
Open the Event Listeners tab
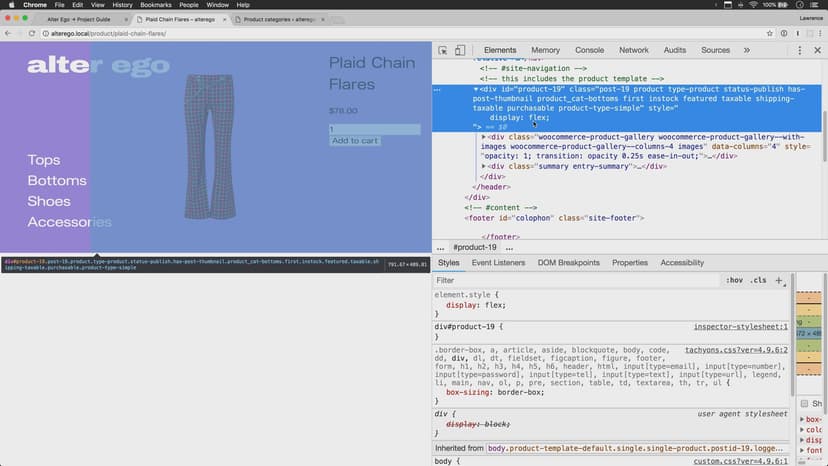coord(498,263)
